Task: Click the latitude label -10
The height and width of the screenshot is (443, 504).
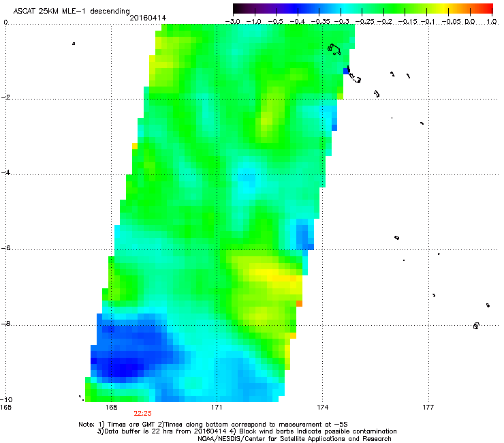Action: click(x=6, y=399)
